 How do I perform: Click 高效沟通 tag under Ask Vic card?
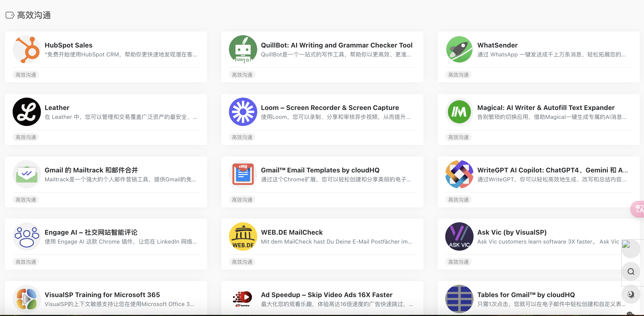click(458, 262)
